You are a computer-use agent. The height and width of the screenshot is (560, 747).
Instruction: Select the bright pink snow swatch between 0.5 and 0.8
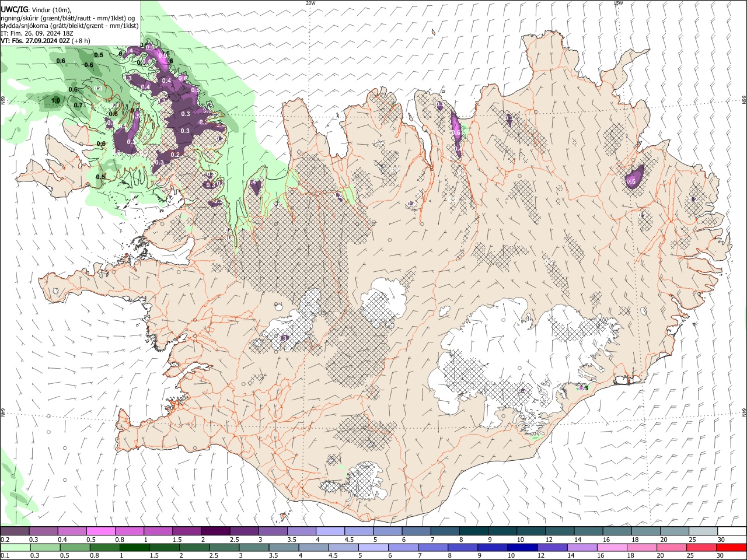coord(101,531)
